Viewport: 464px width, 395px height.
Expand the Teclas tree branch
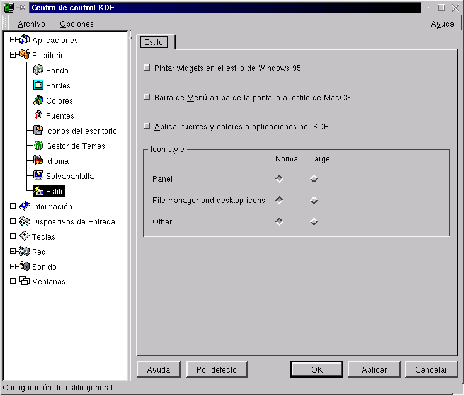[13, 236]
